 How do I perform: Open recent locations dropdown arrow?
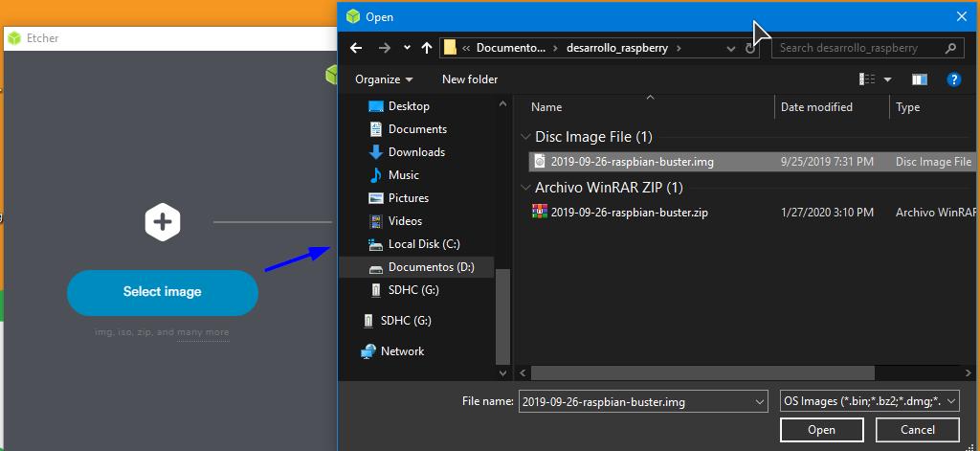tap(408, 48)
